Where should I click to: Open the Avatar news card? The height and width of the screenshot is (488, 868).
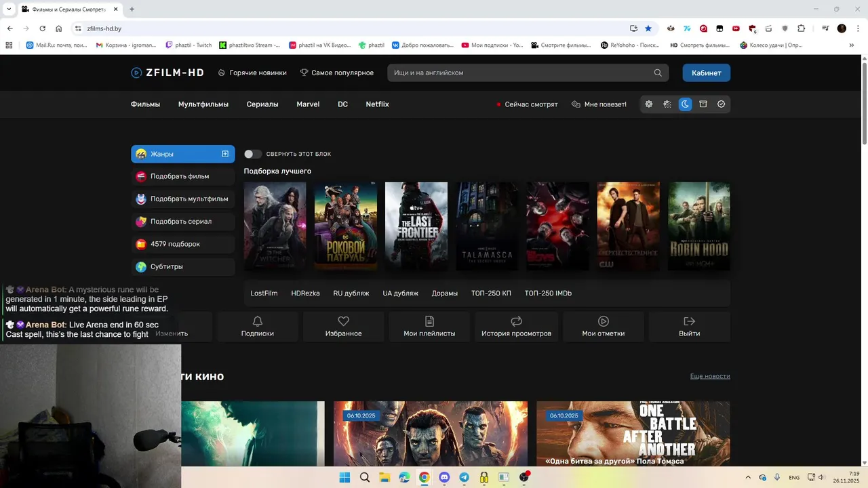(x=431, y=434)
